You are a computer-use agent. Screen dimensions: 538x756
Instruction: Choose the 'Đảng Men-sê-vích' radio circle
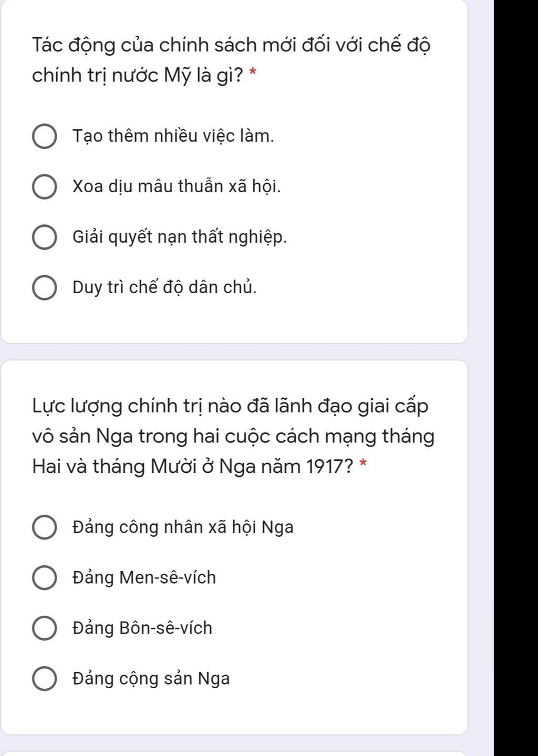coord(45,578)
